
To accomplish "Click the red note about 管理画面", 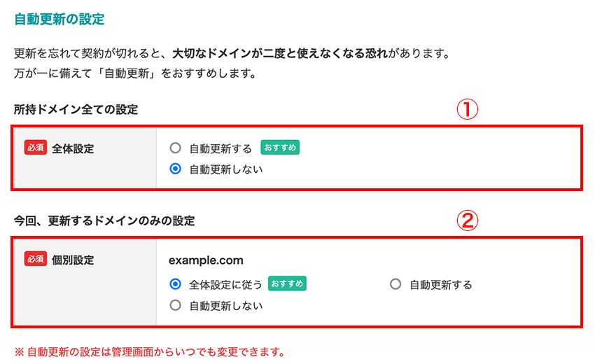I will pyautogui.click(x=149, y=351).
